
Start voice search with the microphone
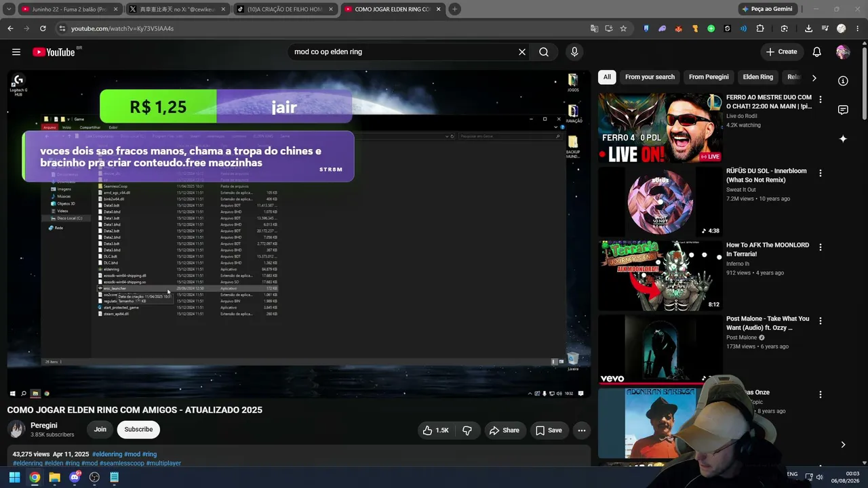click(x=574, y=52)
